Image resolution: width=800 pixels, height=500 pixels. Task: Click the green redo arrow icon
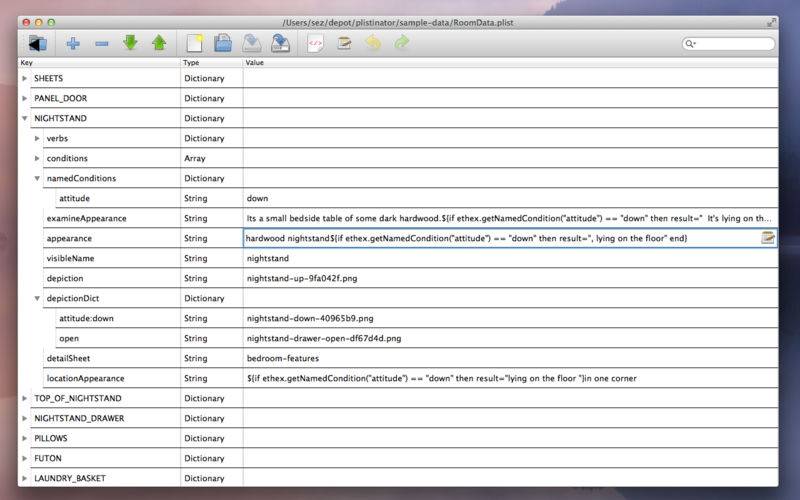click(x=402, y=43)
